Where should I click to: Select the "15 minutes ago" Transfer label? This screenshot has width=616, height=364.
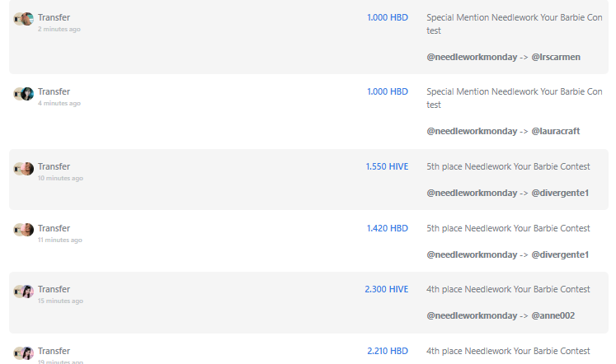(54, 290)
